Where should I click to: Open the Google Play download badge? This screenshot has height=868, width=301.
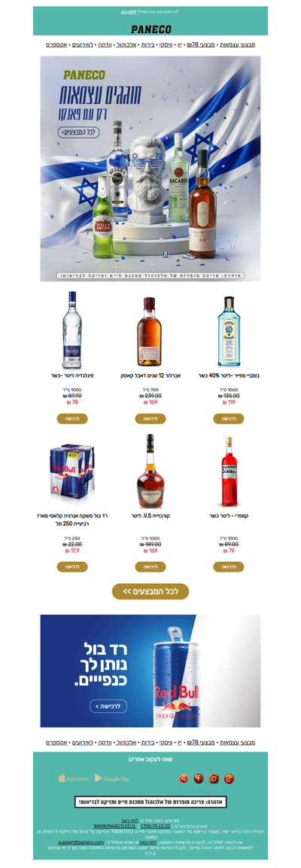(112, 778)
